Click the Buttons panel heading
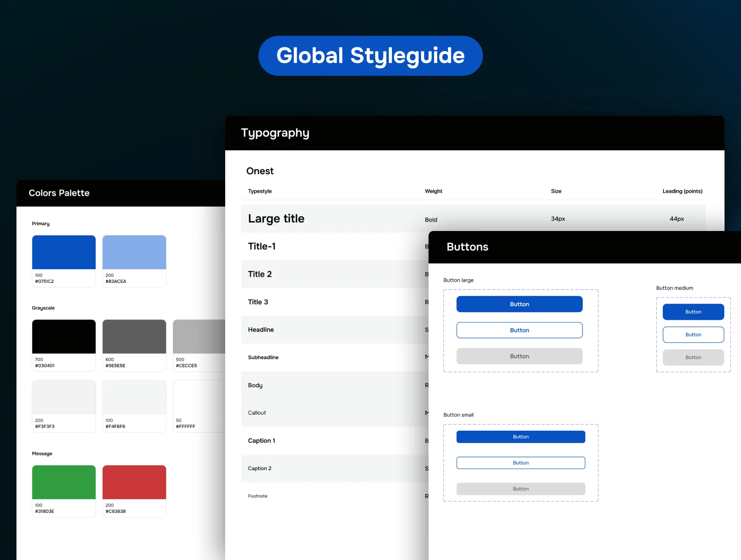 point(467,247)
